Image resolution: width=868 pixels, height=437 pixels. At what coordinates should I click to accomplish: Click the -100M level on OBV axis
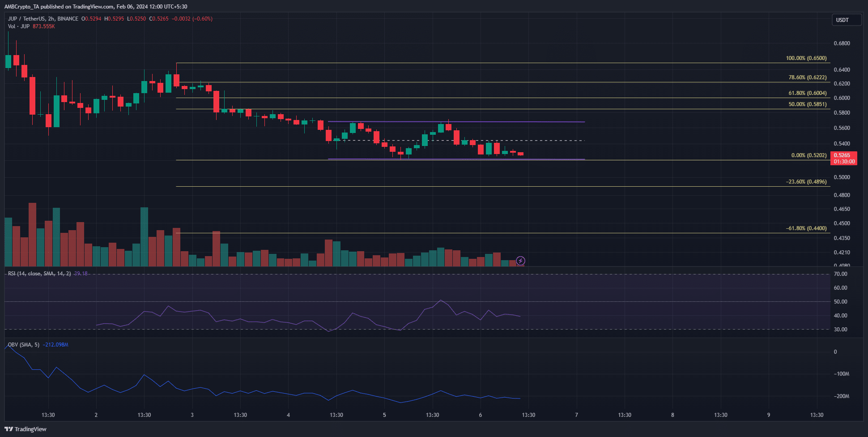pyautogui.click(x=841, y=374)
